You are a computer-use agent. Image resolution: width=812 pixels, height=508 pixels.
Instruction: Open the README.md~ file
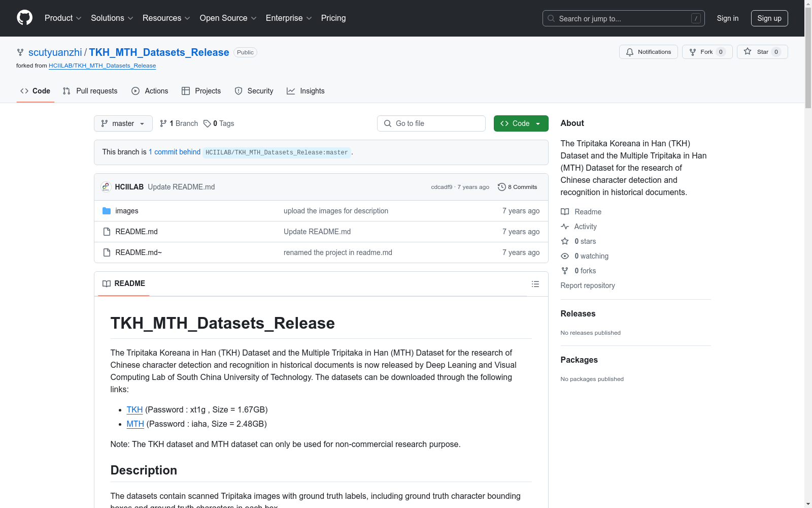click(x=139, y=252)
